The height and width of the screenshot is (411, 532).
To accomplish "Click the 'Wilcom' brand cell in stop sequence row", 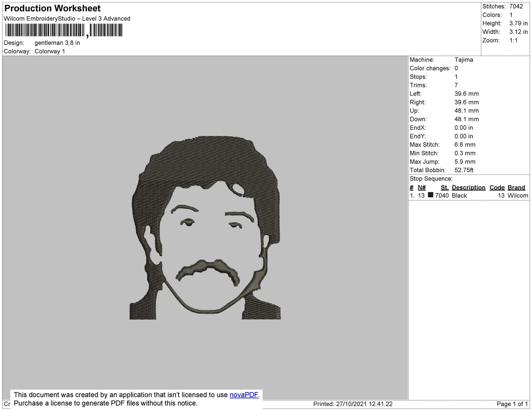I will (x=518, y=195).
